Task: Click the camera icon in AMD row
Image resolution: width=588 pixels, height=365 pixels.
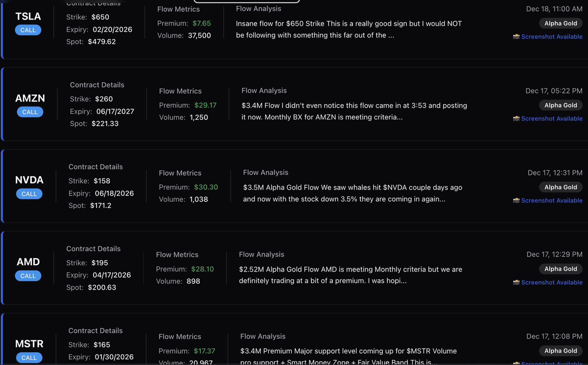Action: tap(516, 282)
